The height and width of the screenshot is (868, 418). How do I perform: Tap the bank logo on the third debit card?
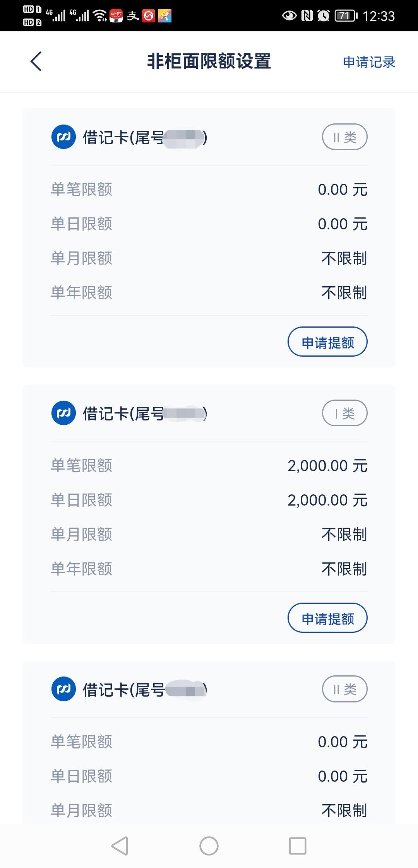point(63,689)
